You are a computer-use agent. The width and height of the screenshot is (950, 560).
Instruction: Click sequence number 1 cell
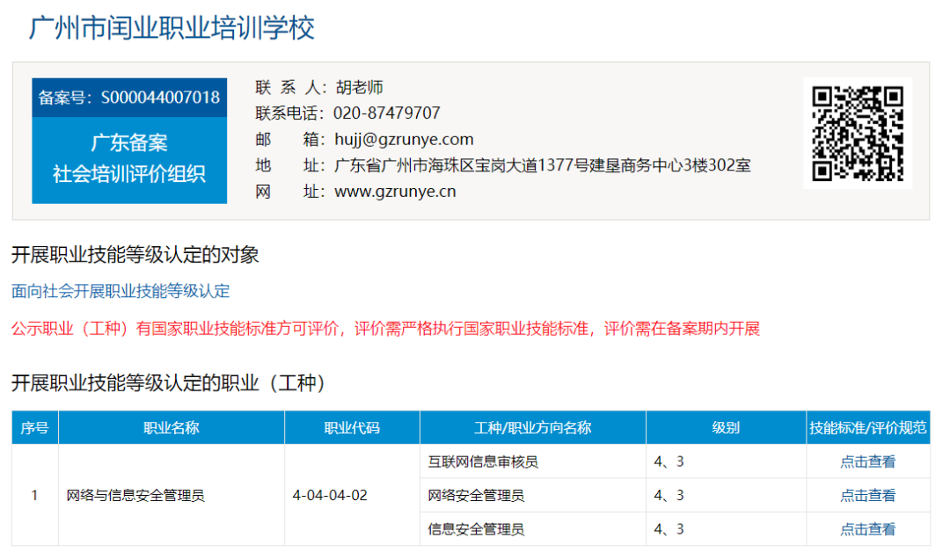click(34, 496)
